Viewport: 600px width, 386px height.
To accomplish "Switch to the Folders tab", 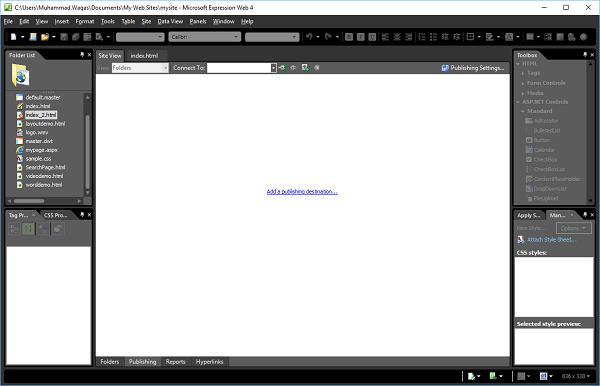I will click(x=109, y=362).
